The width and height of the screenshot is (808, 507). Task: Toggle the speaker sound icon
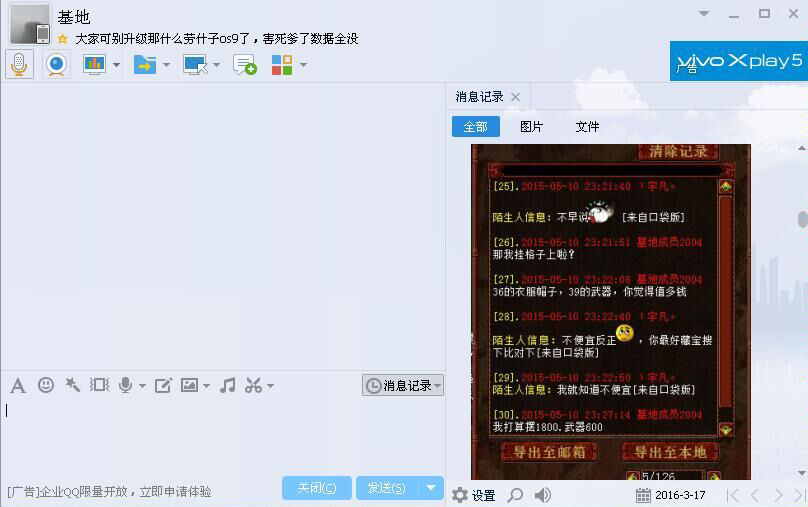(543, 495)
